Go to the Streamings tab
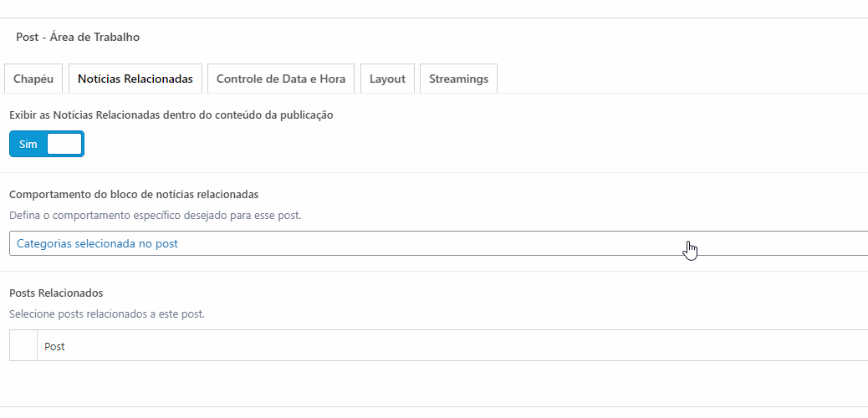The image size is (868, 418). (458, 79)
